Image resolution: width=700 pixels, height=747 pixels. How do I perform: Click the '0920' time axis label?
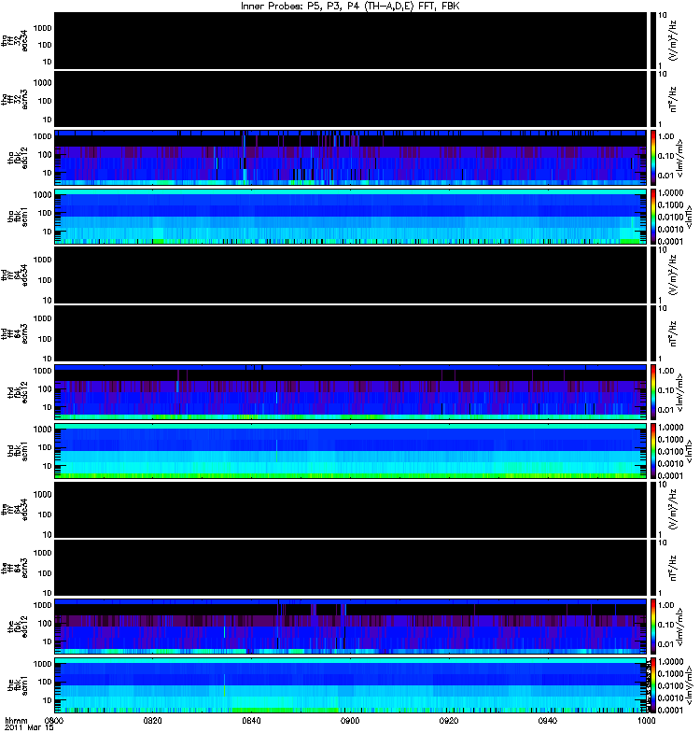[x=449, y=720]
